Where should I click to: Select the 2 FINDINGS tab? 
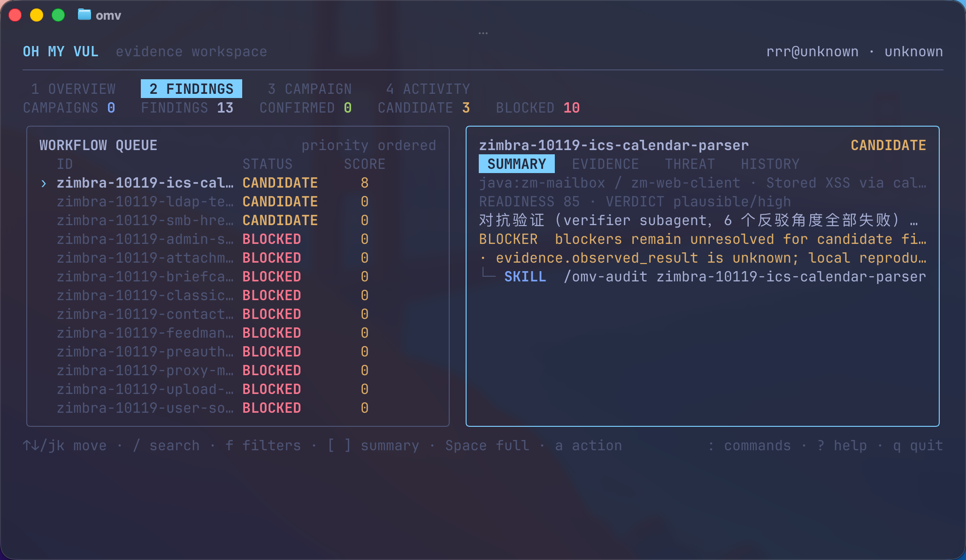point(192,89)
